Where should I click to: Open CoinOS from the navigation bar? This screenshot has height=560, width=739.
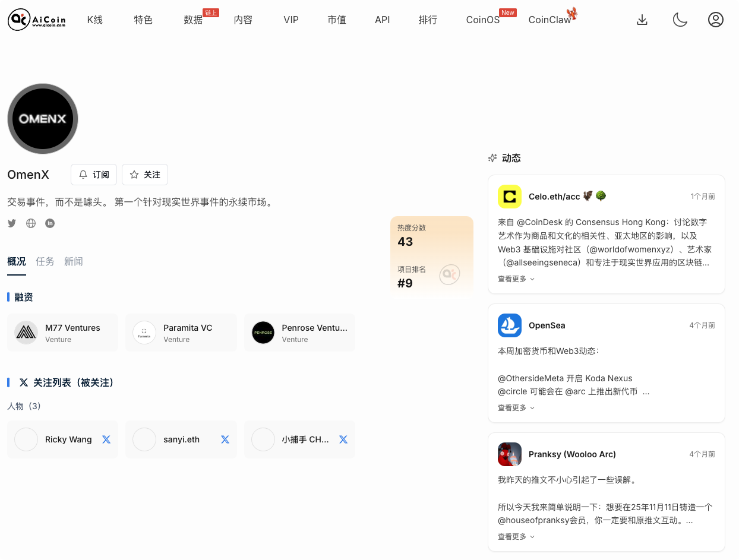482,20
